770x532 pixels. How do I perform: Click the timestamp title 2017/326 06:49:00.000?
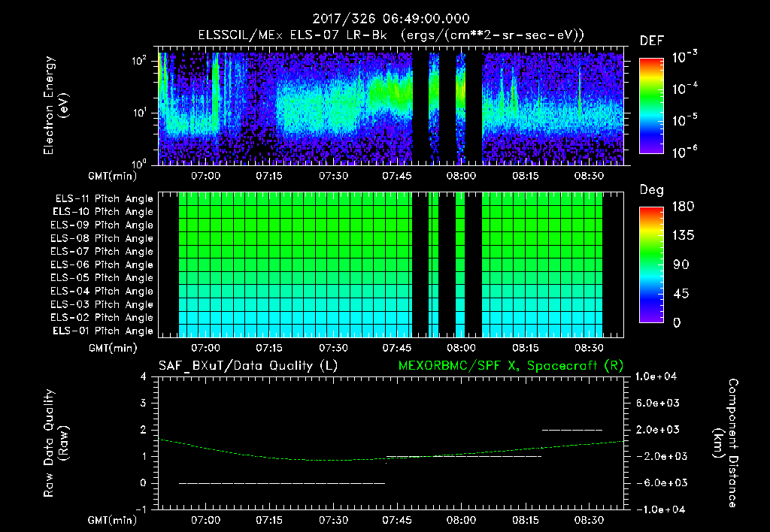point(391,19)
